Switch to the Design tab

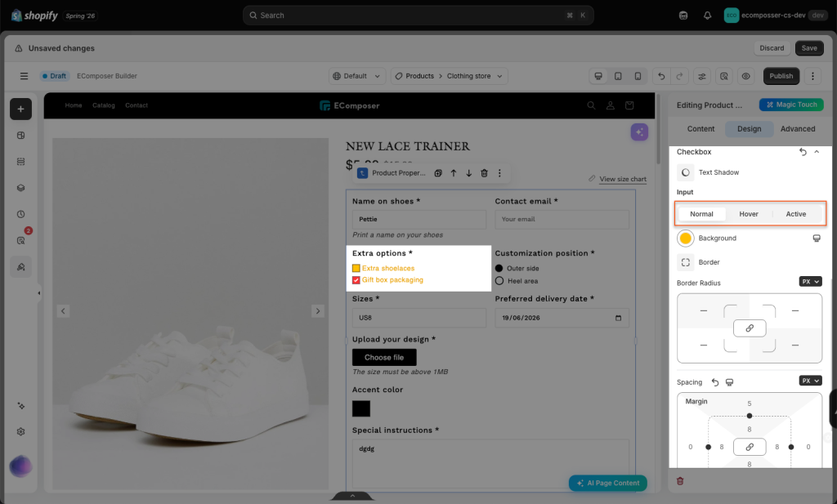click(x=749, y=129)
